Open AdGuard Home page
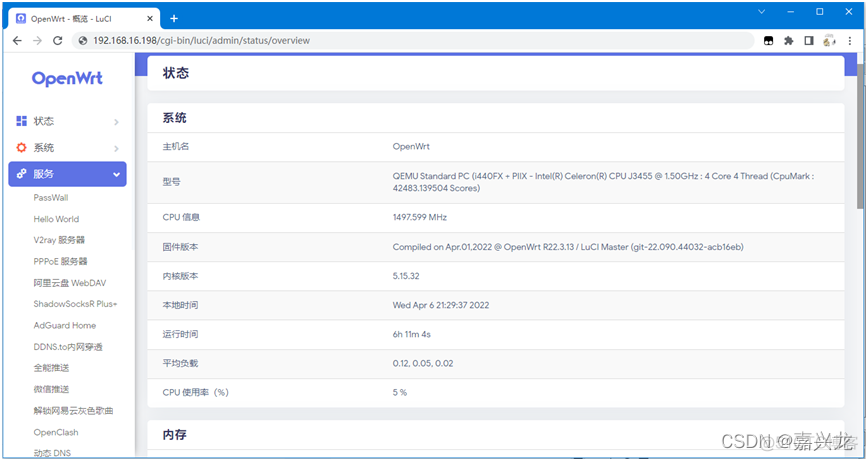 [x=65, y=325]
